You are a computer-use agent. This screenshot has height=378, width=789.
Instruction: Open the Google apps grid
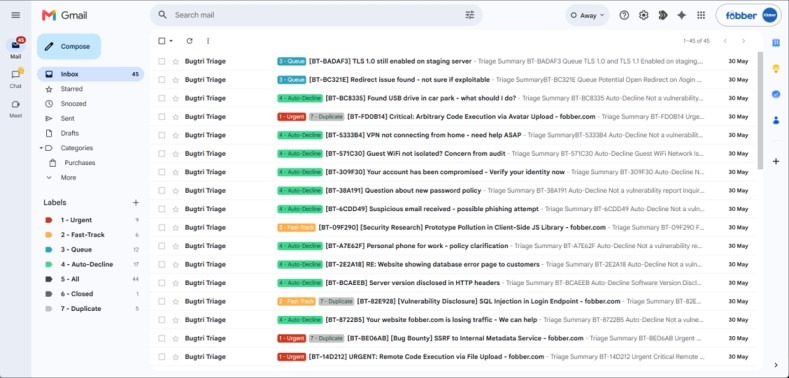point(701,15)
